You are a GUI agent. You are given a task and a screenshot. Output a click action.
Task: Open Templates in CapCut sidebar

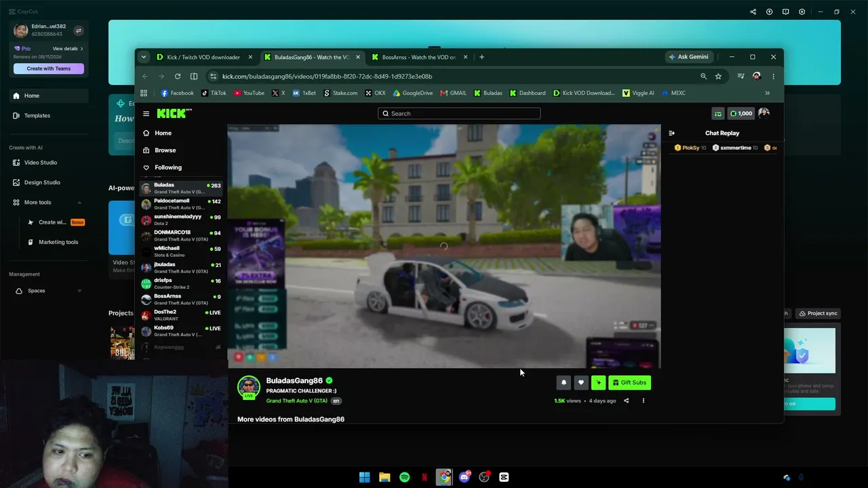point(47,115)
